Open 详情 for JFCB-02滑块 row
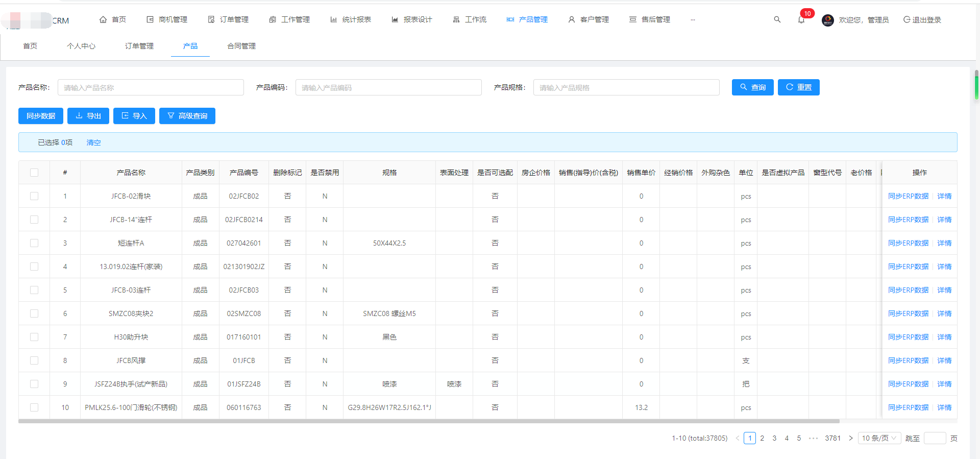 coord(944,196)
